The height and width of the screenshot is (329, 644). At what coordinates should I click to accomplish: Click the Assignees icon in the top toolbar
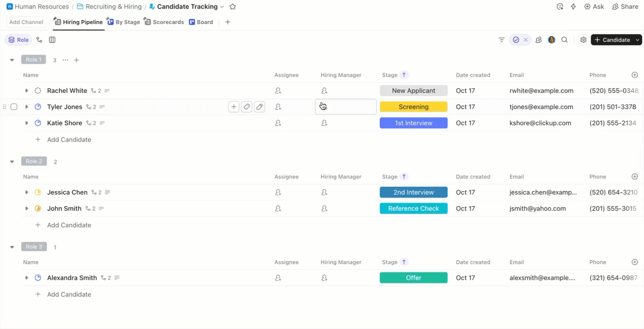coord(538,40)
